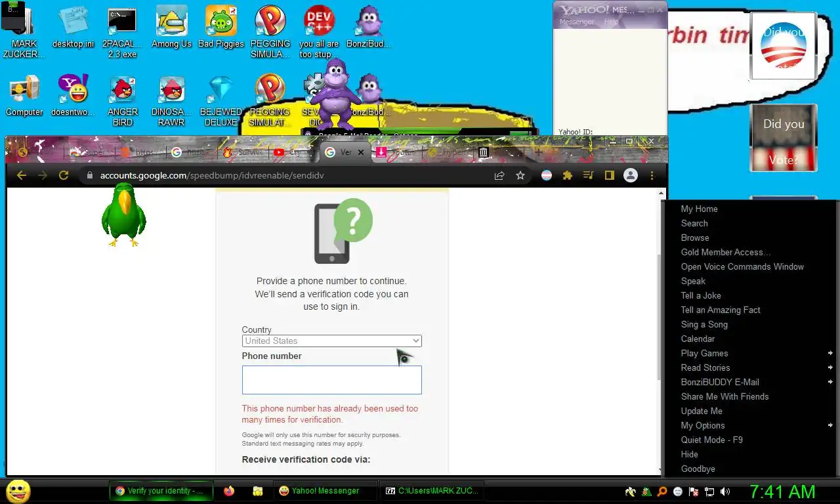The image size is (840, 504).
Task: Open the Among Us desktop icon
Action: click(171, 27)
